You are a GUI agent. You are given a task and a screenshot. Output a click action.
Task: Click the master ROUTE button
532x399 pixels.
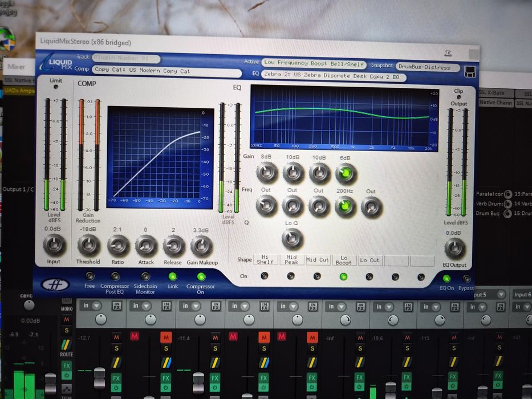pyautogui.click(x=67, y=354)
